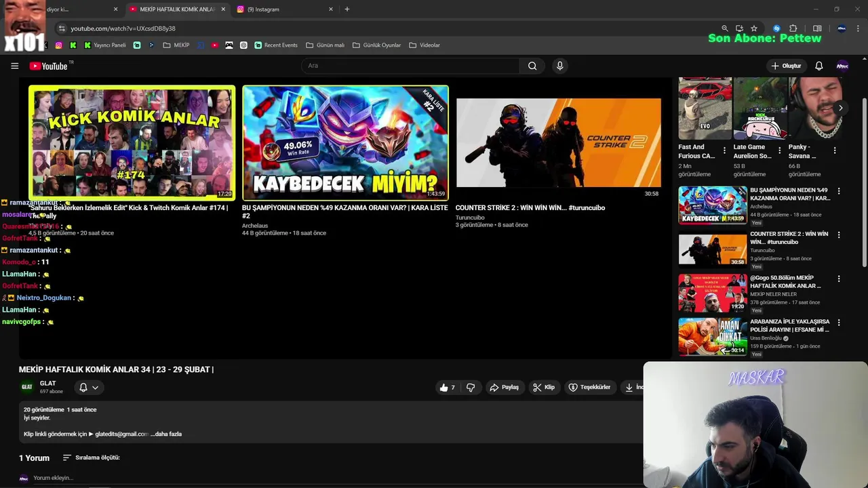
Task: Open Late Game Aurelion short options menu
Action: click(779, 150)
